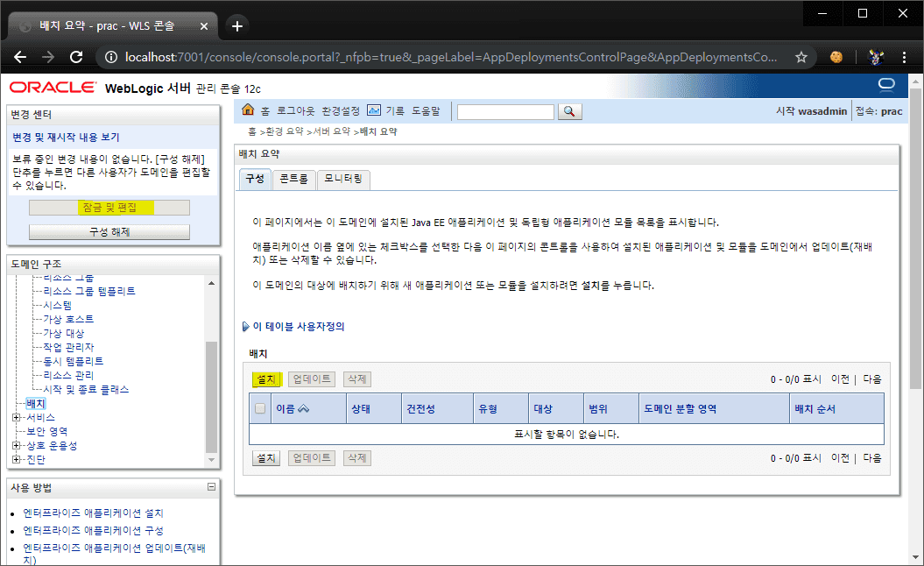Click the browser address bar
Viewport: 924px width, 566px height.
point(451,57)
